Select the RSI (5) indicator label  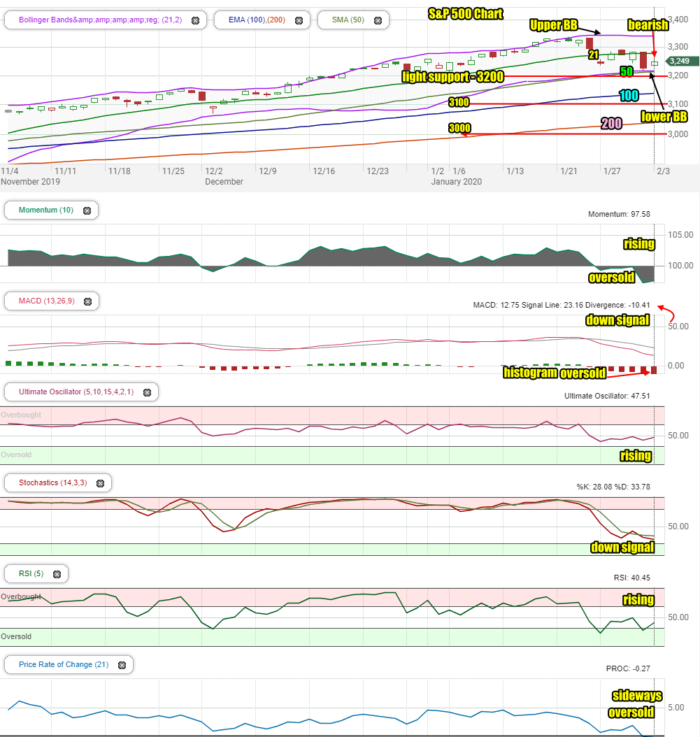(x=31, y=573)
